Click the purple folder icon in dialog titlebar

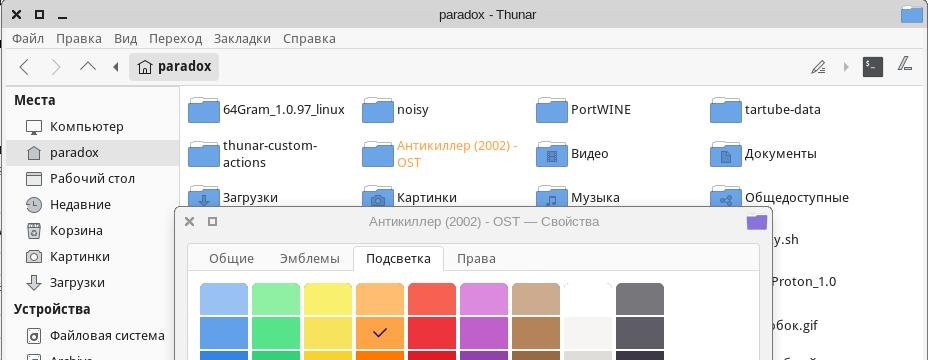pos(757,222)
